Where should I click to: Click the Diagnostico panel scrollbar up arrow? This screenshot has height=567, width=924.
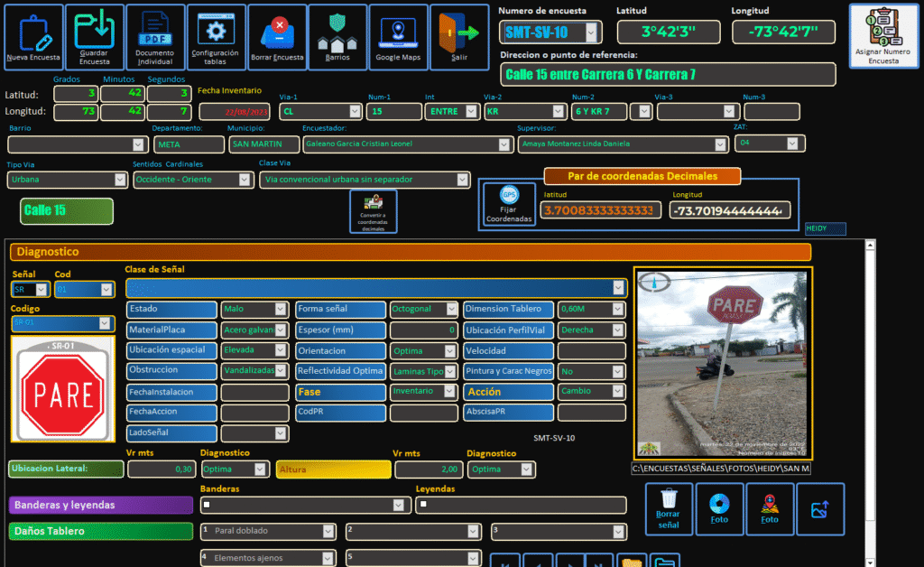(870, 246)
